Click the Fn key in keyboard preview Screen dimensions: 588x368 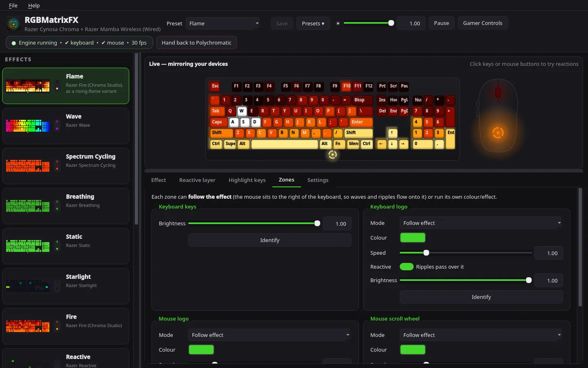339,144
